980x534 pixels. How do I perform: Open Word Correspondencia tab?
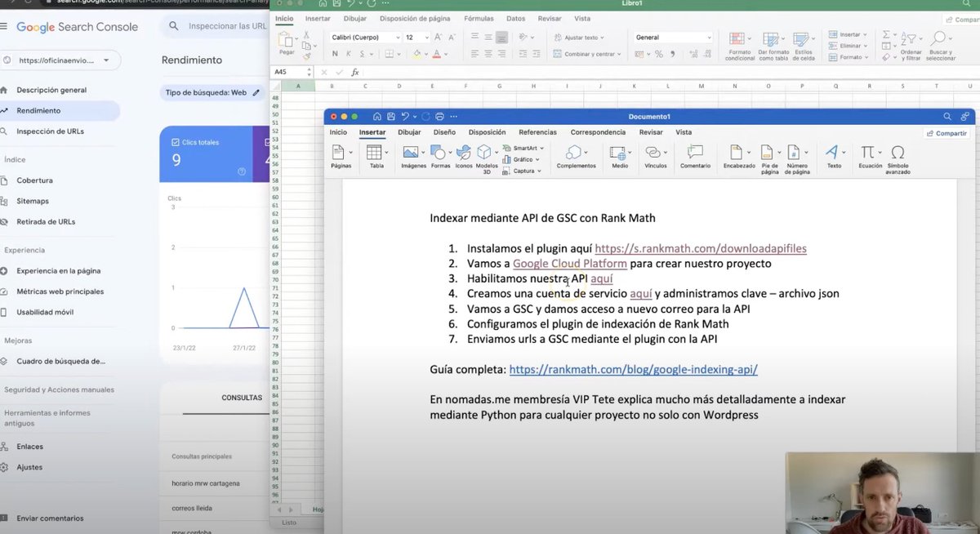598,132
